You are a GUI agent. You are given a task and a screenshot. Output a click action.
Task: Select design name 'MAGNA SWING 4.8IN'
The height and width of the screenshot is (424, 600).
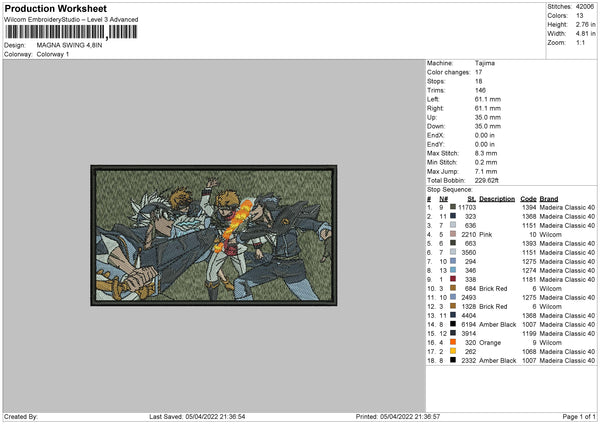[x=69, y=45]
